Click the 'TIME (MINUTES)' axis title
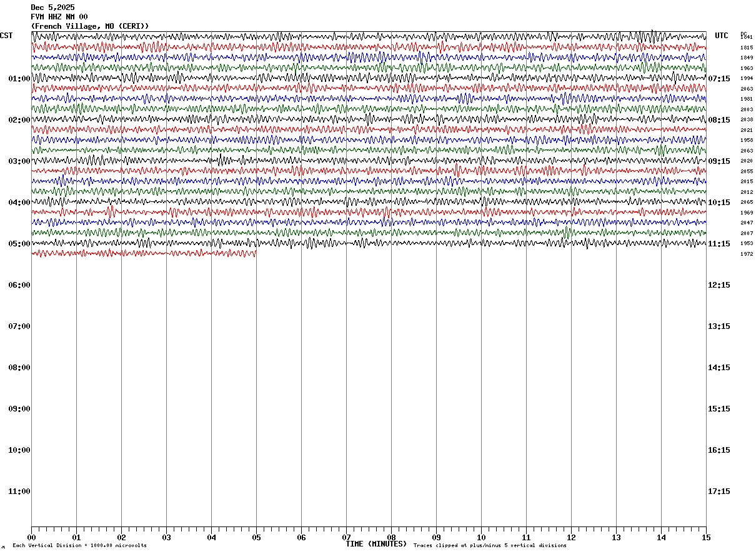756x554 pixels. [x=376, y=544]
